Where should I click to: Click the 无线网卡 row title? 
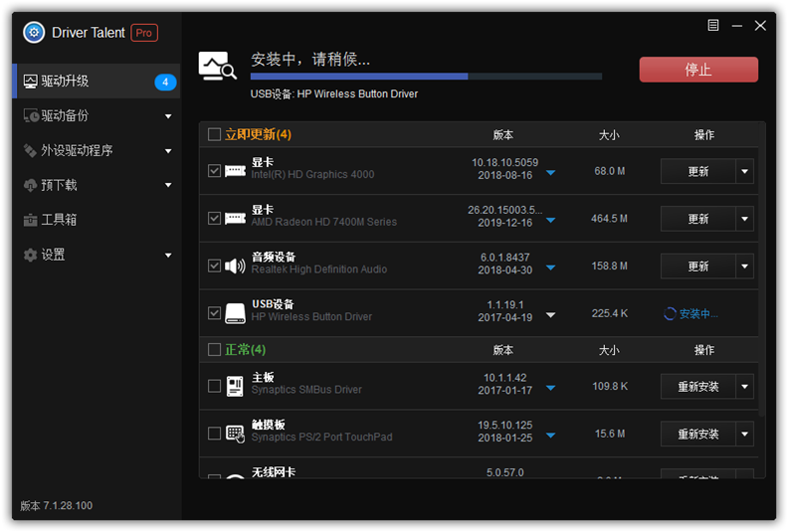(274, 472)
